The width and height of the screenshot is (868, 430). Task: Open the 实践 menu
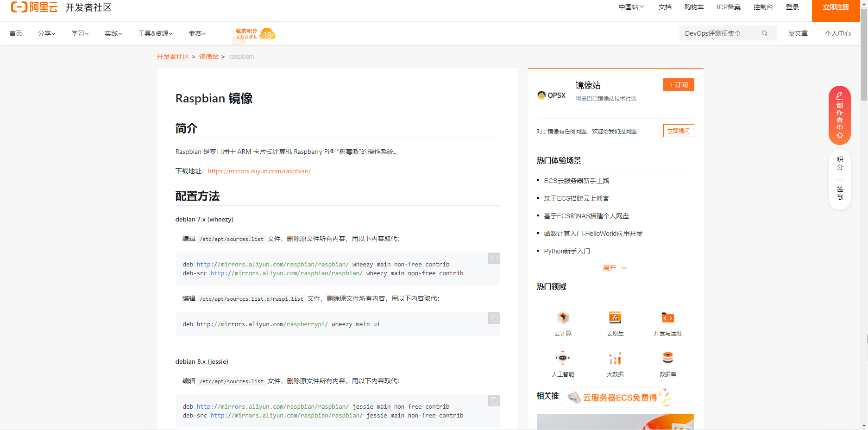coord(113,33)
